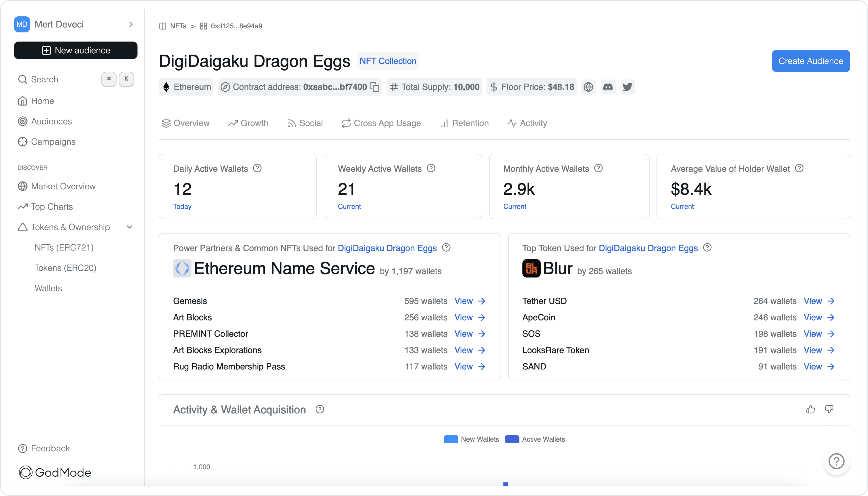Toggle Active Wallets legend swatch
This screenshot has width=868, height=496.
(512, 439)
